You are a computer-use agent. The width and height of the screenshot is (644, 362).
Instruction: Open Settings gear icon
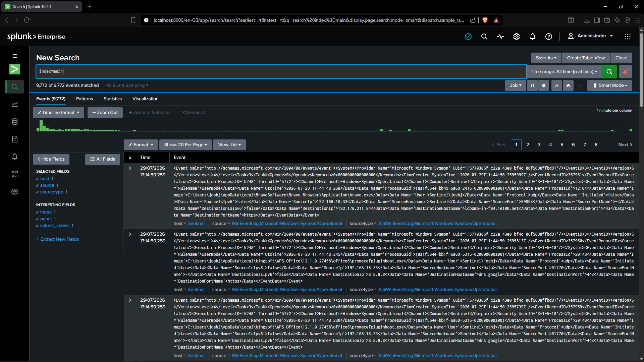coord(517,37)
